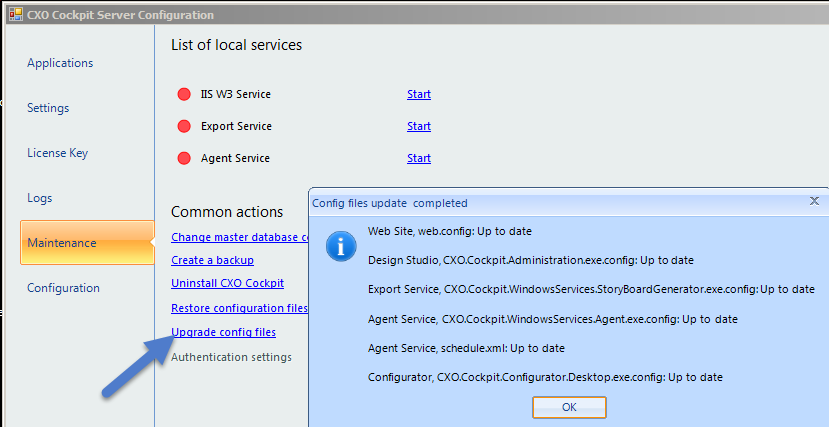Select the Maintenance tab
Screen dimensions: 829x427
[87, 243]
